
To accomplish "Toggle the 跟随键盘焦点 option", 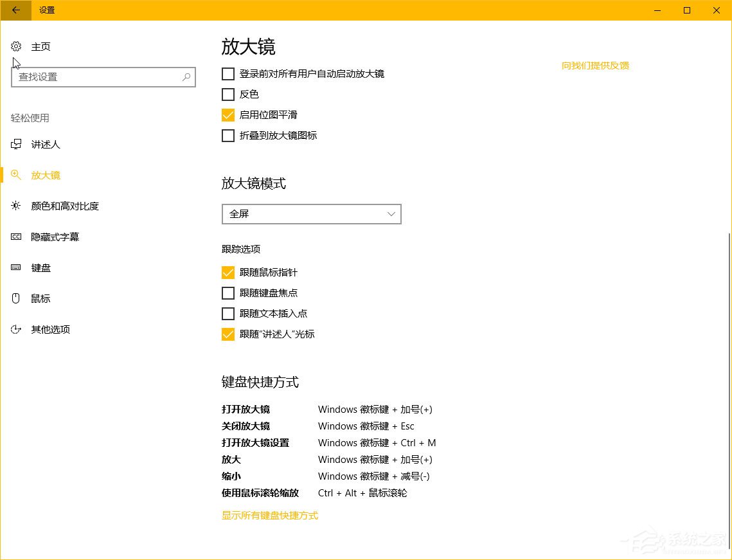I will (228, 293).
